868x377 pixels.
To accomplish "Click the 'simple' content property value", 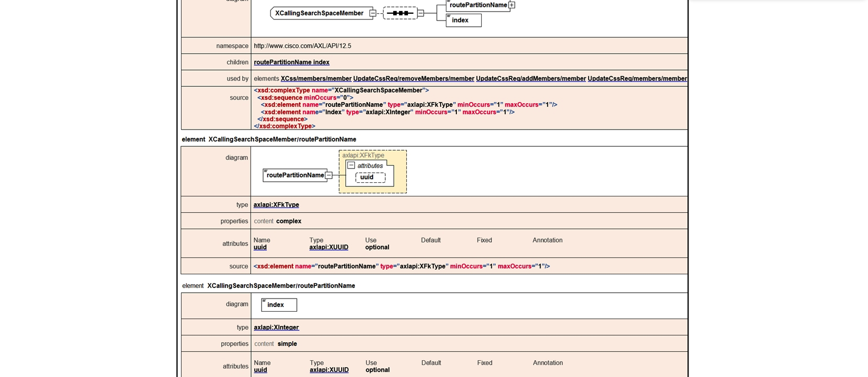I will pos(287,344).
